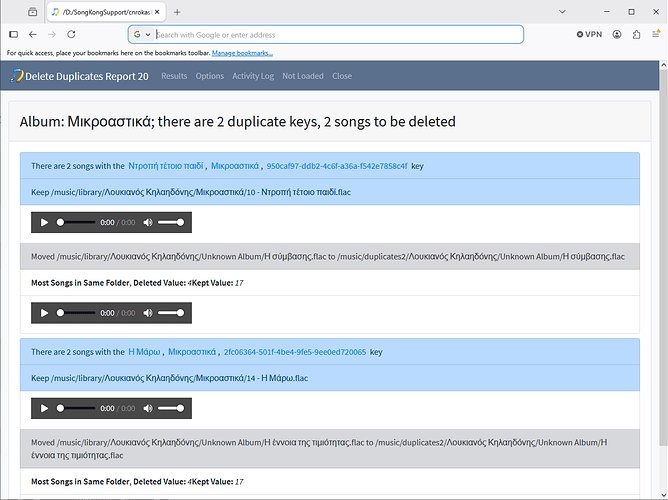
Task: Click the SongKong logo icon
Action: pyautogui.click(x=17, y=76)
